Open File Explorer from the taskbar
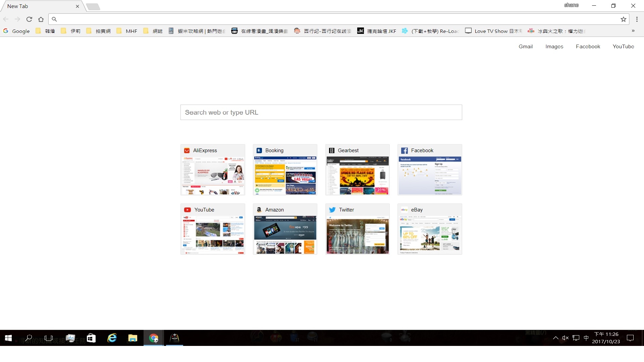Viewport: 644px width, 362px height. [x=133, y=338]
